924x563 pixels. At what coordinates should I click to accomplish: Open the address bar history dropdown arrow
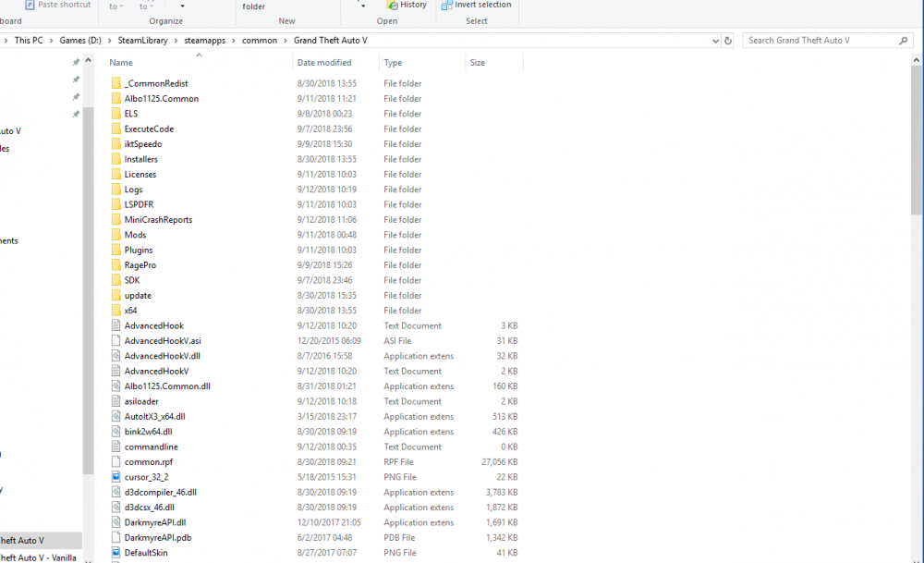(x=715, y=41)
